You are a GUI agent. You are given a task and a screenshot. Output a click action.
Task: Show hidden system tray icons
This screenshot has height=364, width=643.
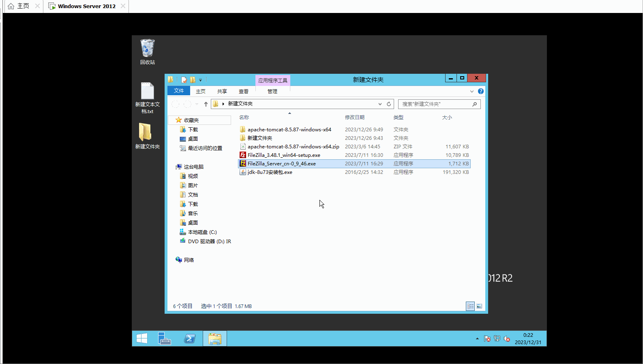(x=477, y=338)
